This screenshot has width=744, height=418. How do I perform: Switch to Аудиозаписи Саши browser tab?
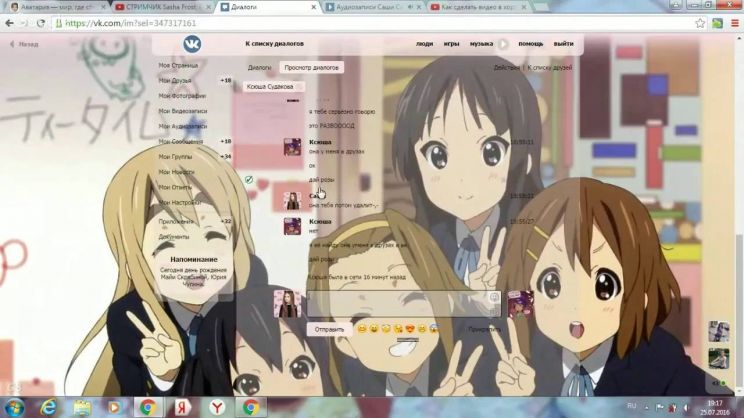[x=371, y=7]
